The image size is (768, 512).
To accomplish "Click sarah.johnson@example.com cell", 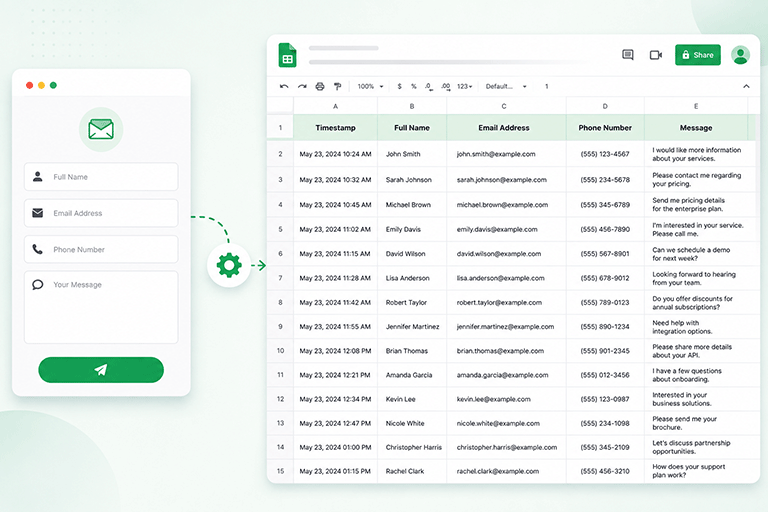I will coord(506,180).
